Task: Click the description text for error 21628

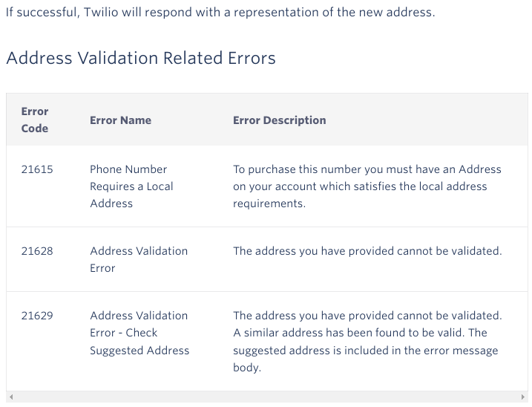Action: (x=367, y=251)
